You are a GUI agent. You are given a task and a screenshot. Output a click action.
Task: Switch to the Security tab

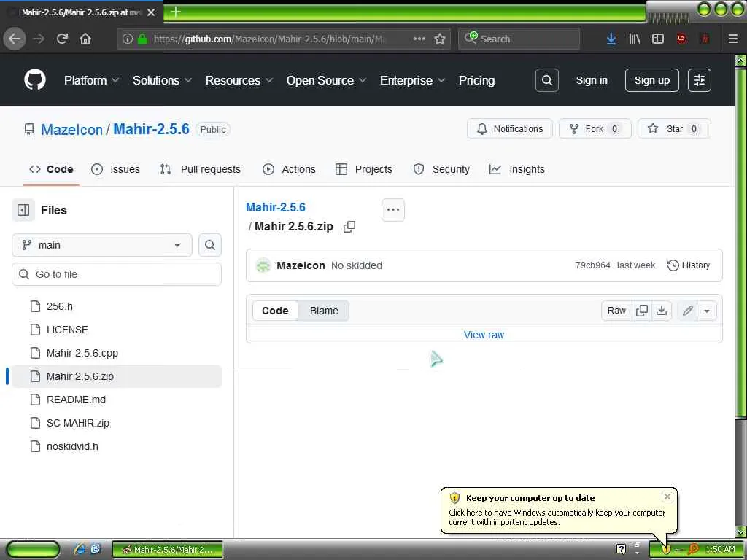click(441, 169)
